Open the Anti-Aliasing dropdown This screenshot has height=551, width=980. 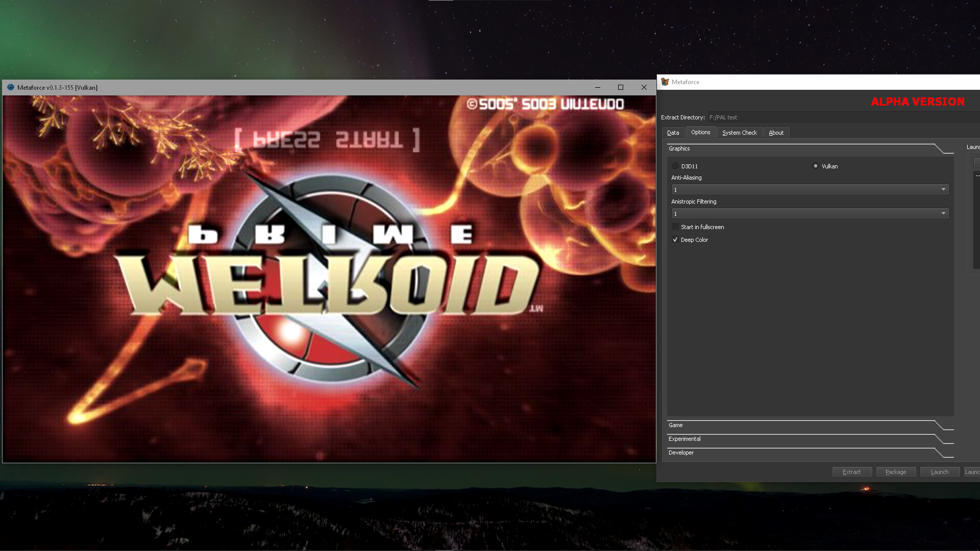[810, 189]
